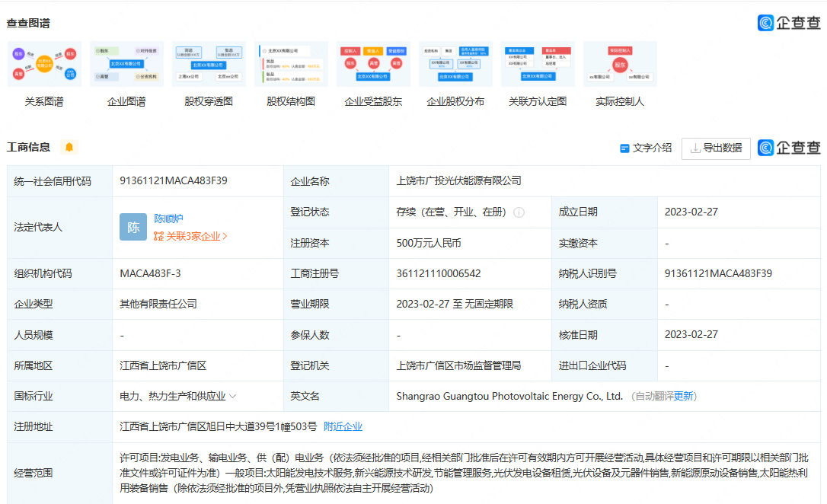Open the 关联方认定图 thumbnail
Image resolution: width=827 pixels, height=504 pixels.
(x=538, y=65)
